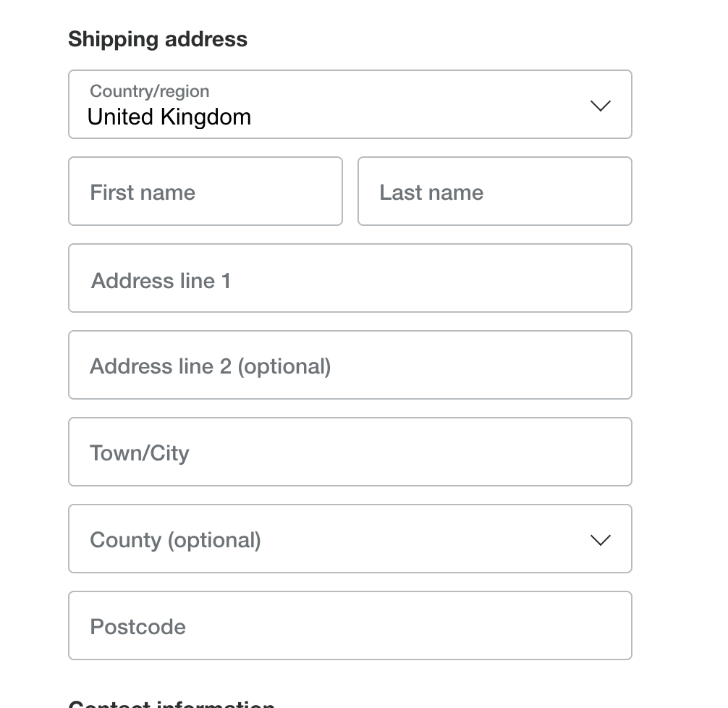Click into the Last name field

(x=494, y=191)
